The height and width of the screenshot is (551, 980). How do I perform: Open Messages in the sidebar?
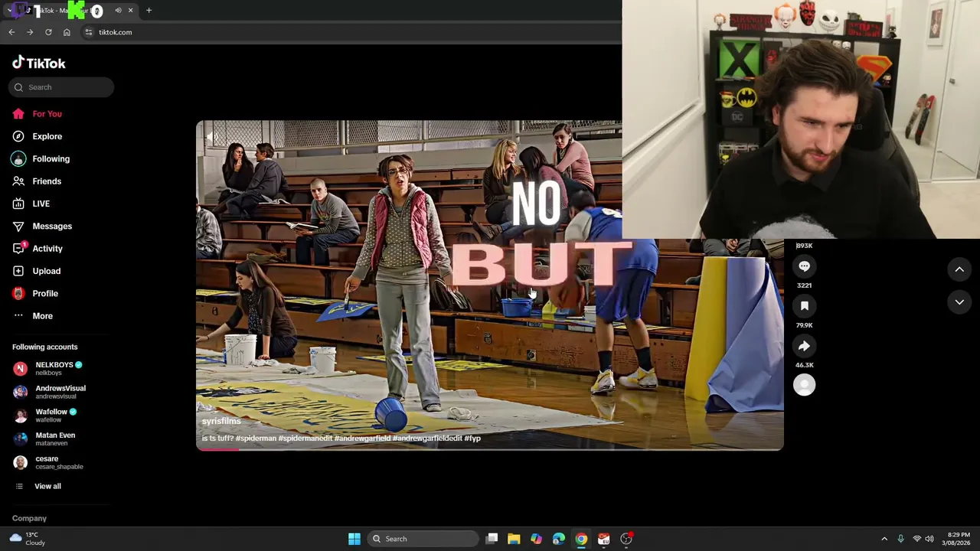click(42, 227)
